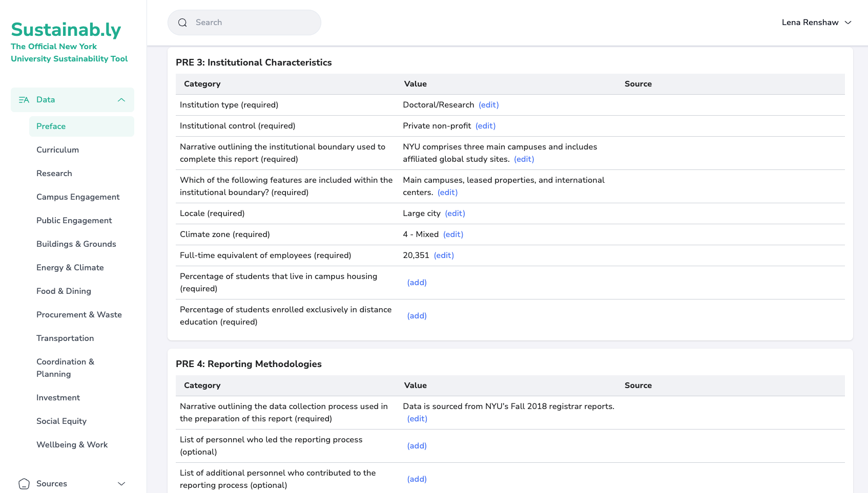Edit full-time equivalent of employees
This screenshot has width=868, height=493.
444,255
